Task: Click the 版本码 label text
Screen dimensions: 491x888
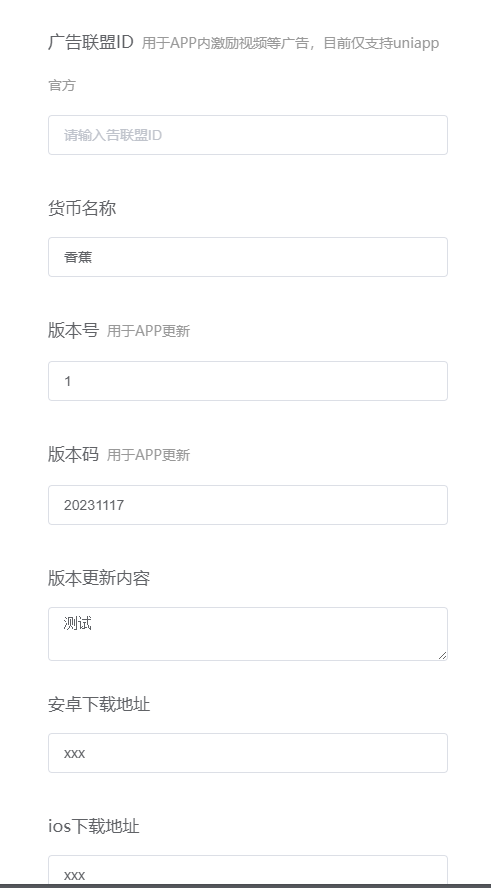Action: click(x=74, y=454)
